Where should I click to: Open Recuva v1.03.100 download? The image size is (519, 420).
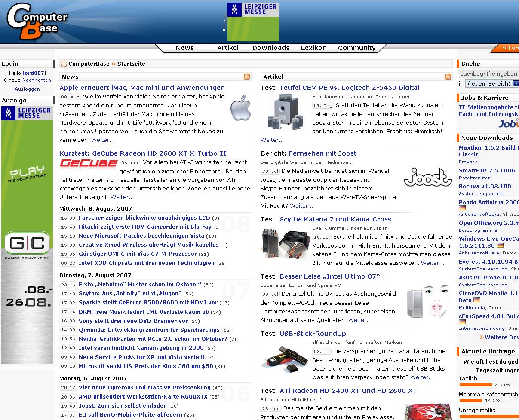(x=485, y=186)
